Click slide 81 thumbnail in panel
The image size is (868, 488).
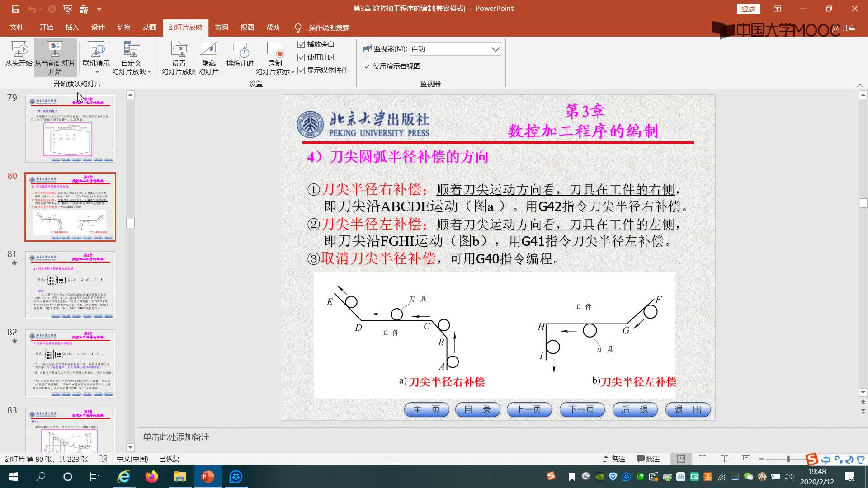coord(70,285)
